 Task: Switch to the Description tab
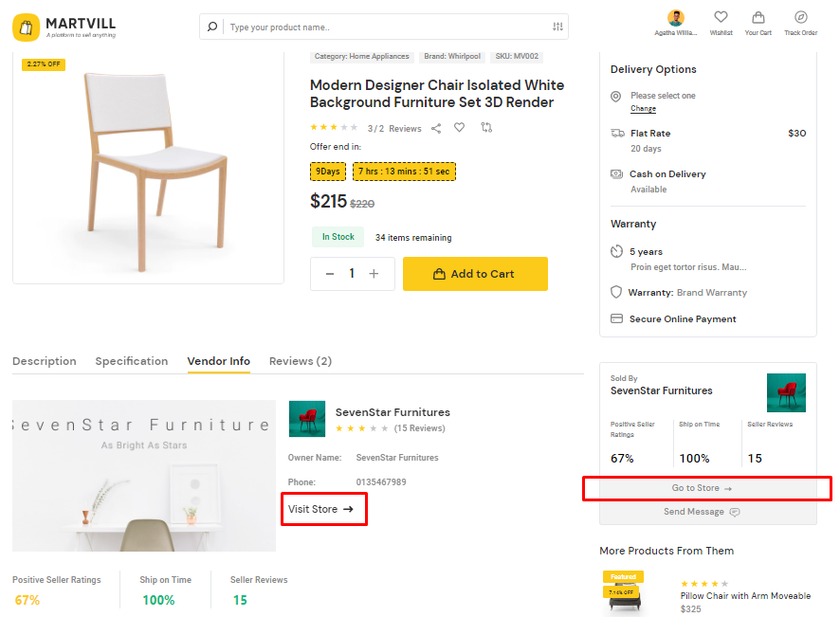[45, 361]
